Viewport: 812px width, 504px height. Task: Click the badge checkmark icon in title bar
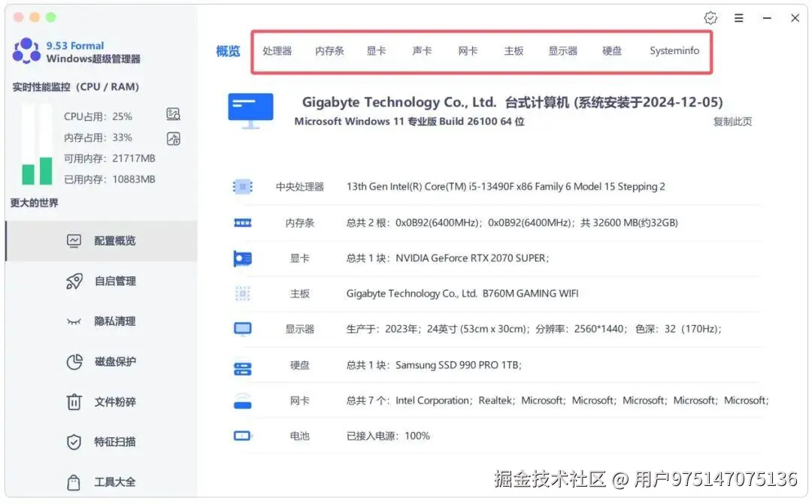coord(710,18)
